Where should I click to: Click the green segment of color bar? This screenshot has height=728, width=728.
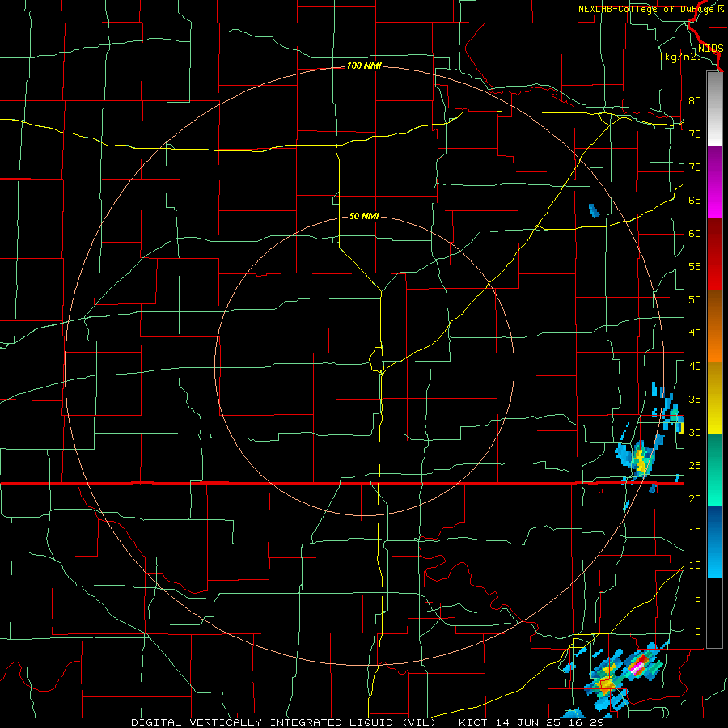(714, 470)
